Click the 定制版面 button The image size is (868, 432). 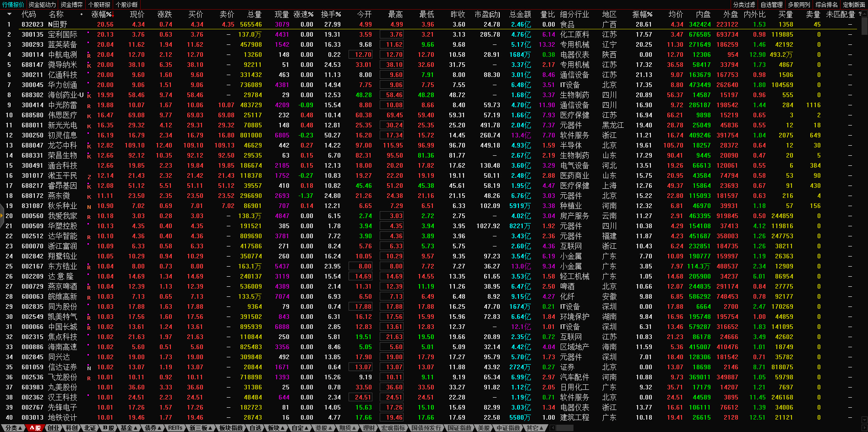tap(854, 5)
